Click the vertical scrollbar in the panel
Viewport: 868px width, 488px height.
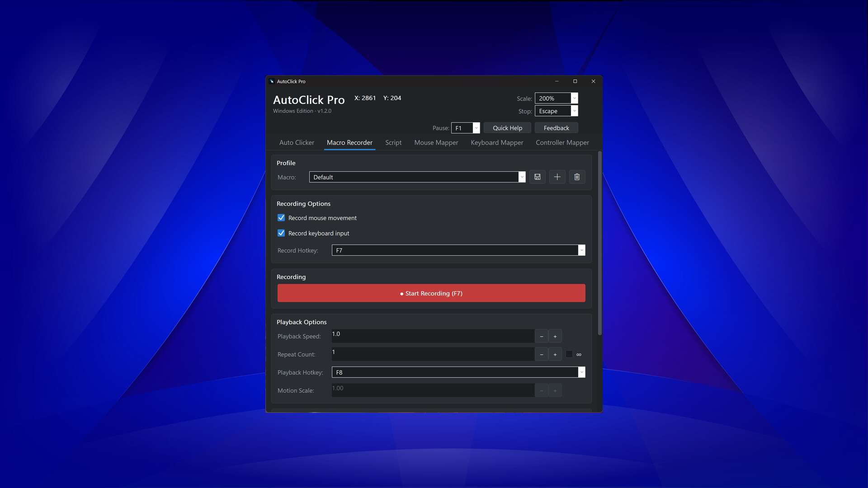point(599,244)
